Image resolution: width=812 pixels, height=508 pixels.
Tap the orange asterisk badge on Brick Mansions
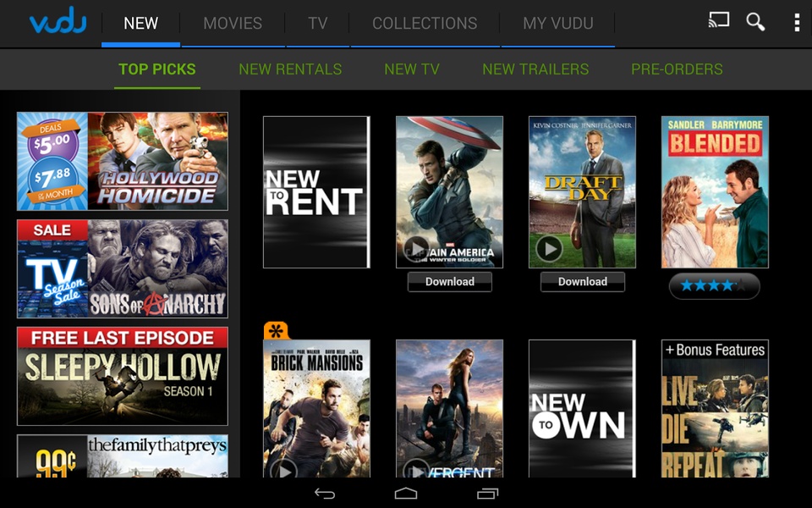point(276,330)
